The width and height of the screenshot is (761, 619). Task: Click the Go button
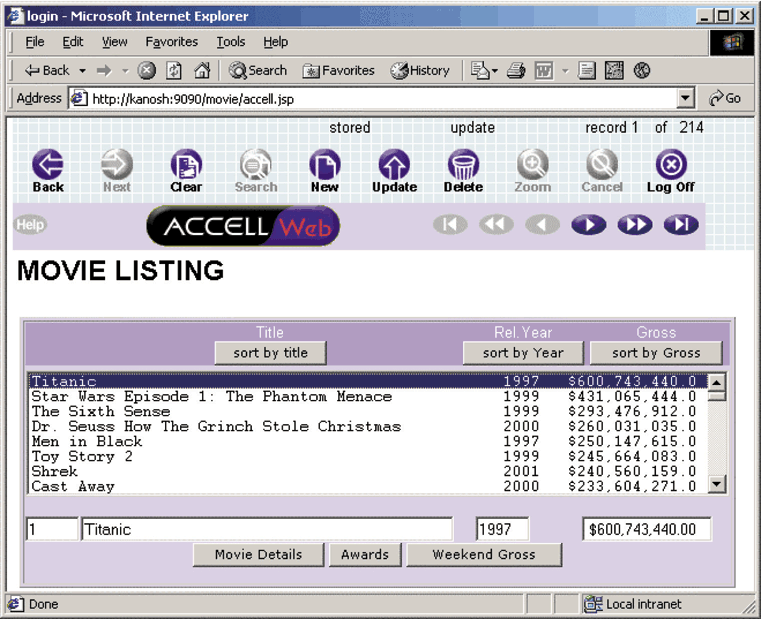[x=725, y=99]
